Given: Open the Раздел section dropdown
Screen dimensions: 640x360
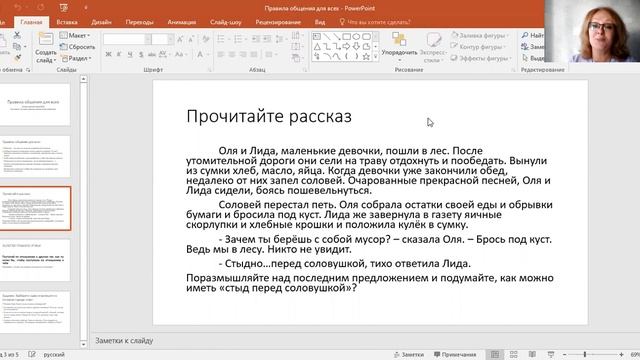Looking at the screenshot, I should click(x=76, y=58).
